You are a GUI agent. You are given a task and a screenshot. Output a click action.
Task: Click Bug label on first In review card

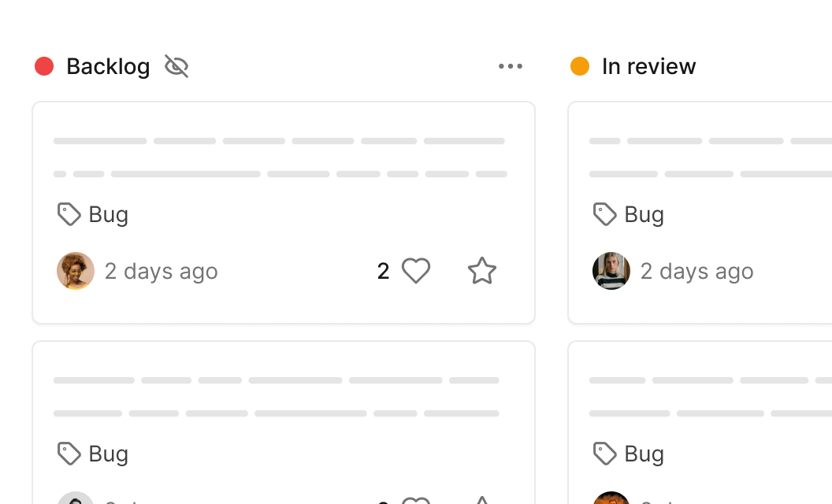[644, 215]
